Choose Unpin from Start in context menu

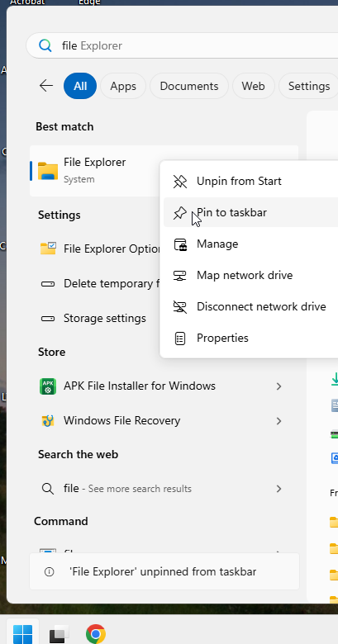point(251,181)
